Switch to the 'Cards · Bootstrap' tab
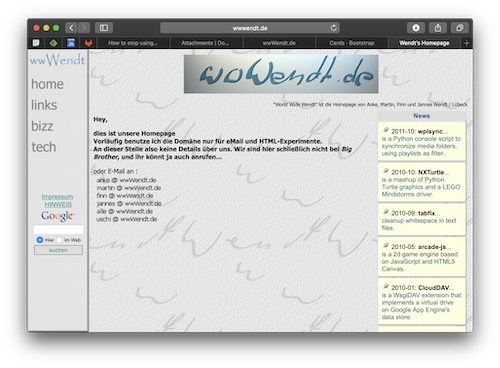The image size is (500, 368). click(352, 43)
